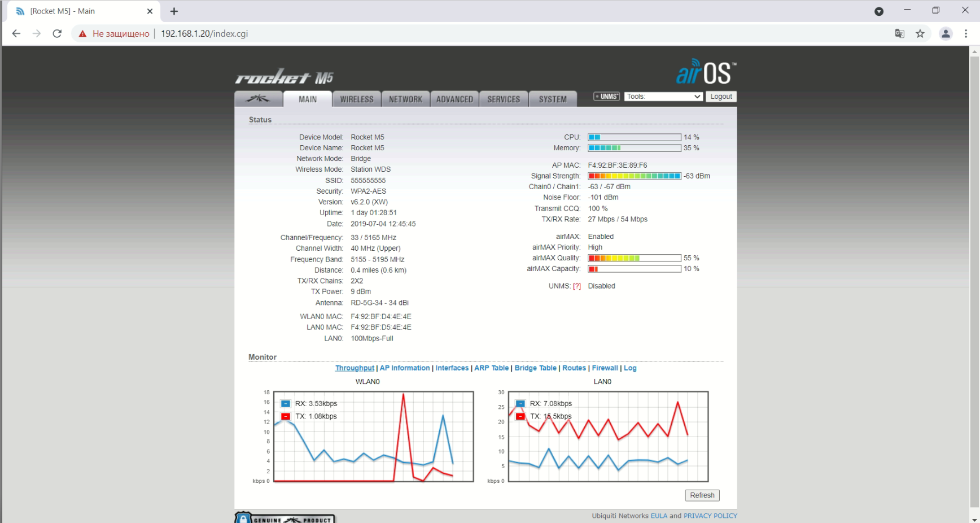Open the Interfaces monitor link
Viewport: 980px width, 523px height.
(x=452, y=368)
